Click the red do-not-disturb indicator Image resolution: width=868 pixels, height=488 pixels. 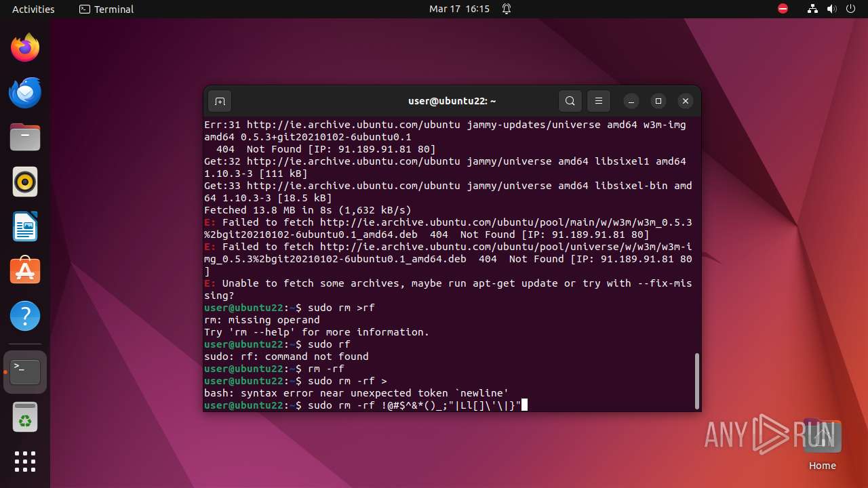783,9
